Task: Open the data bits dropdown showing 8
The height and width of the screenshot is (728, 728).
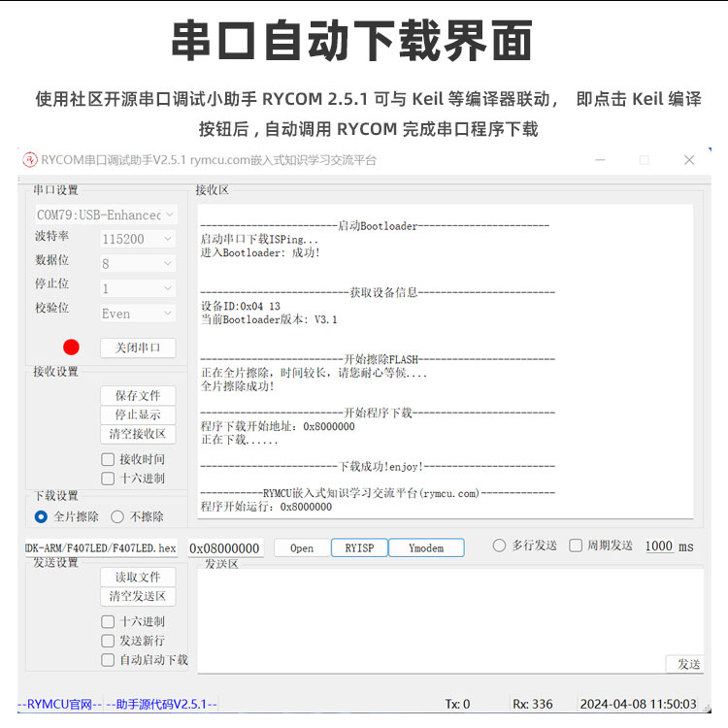Action: [x=138, y=264]
